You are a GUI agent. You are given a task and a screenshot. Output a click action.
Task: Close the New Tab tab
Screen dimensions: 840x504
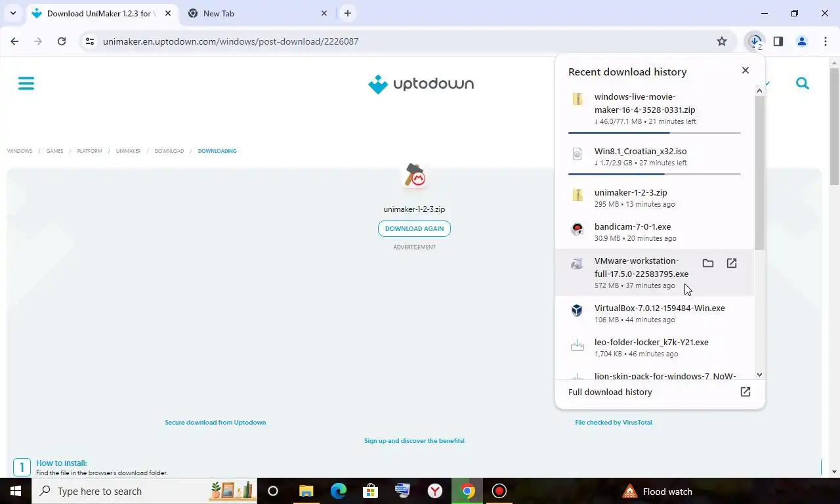point(324,13)
